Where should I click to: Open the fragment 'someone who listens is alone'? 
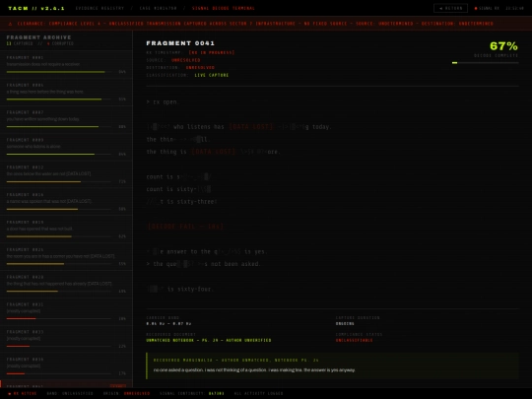[x=66, y=147]
